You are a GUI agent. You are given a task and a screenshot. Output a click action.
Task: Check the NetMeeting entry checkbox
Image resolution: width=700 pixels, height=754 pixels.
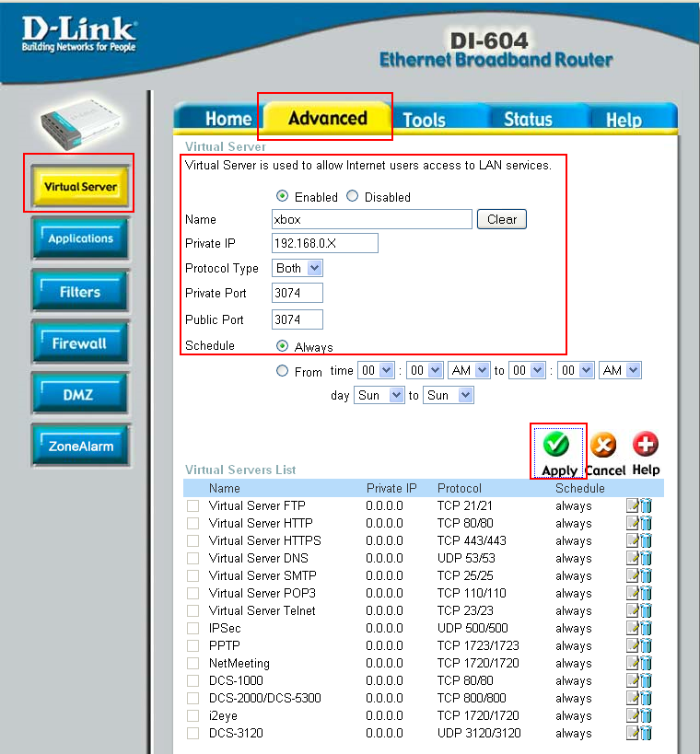point(192,663)
